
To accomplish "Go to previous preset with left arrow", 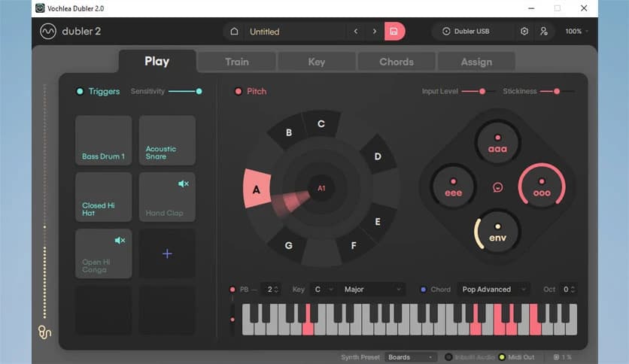I will click(355, 32).
